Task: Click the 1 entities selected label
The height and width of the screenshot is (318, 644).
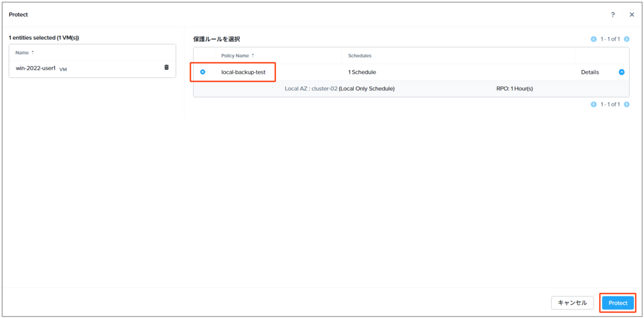Action: pyautogui.click(x=44, y=38)
